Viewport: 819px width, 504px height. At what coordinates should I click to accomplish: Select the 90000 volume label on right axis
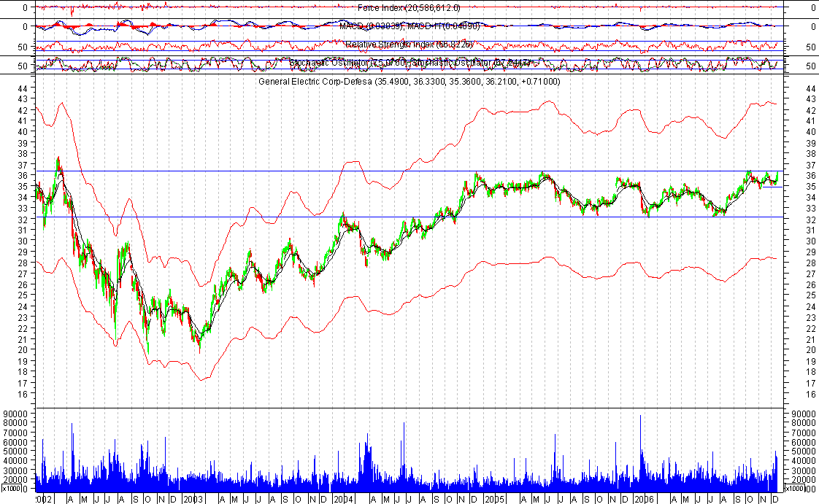pos(804,414)
